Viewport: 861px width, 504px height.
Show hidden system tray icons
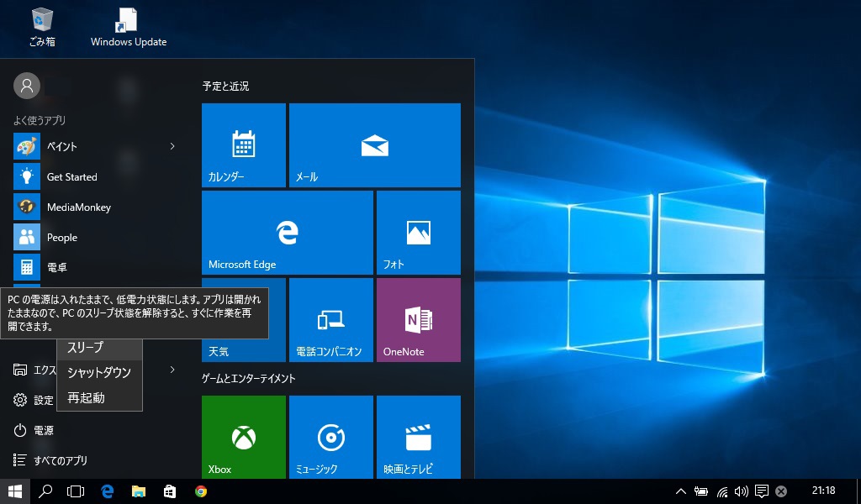[x=680, y=491]
